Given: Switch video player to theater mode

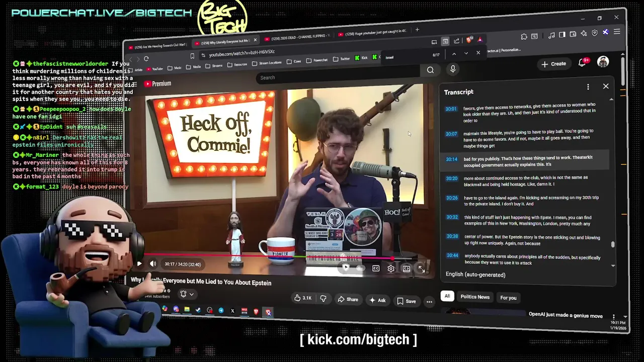Looking at the screenshot, I should click(407, 268).
